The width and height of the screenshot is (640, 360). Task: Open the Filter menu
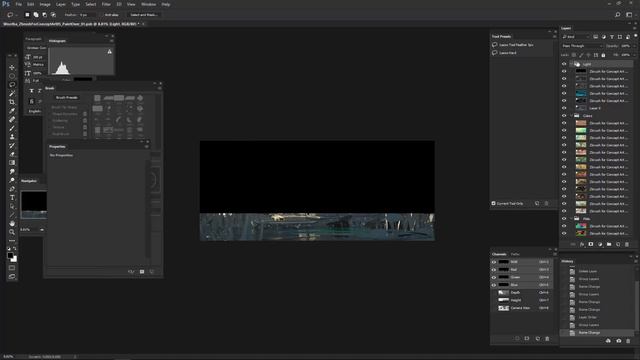[106, 4]
